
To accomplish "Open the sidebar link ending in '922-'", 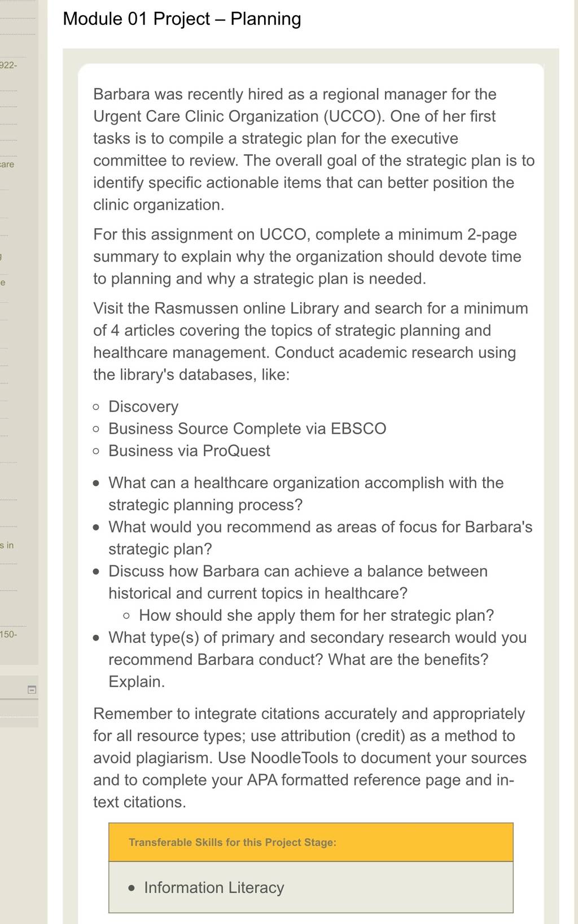I will 8,65.
